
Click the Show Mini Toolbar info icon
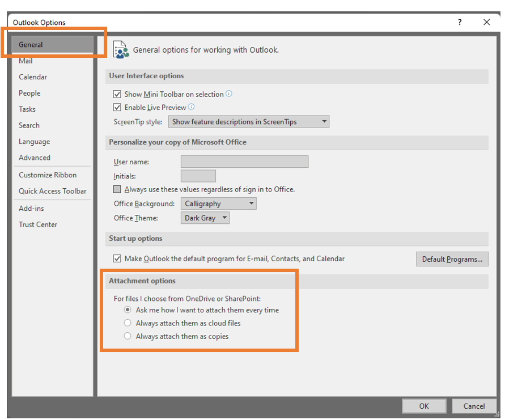point(229,94)
